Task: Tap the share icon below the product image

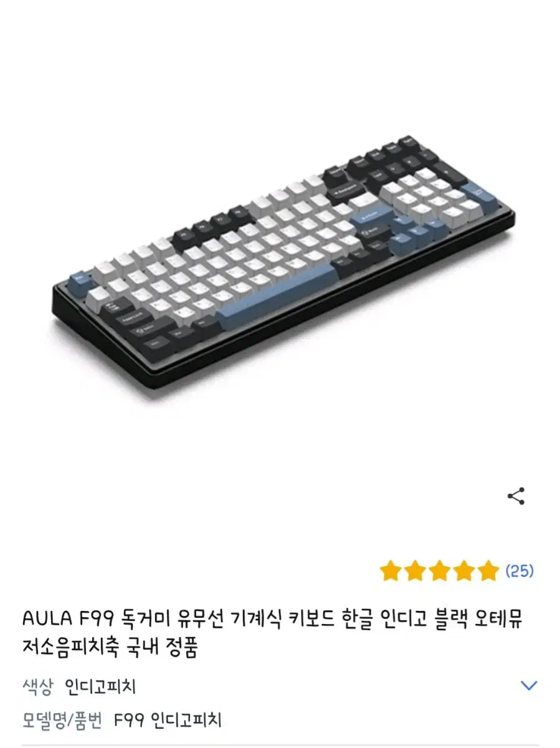Action: click(516, 497)
